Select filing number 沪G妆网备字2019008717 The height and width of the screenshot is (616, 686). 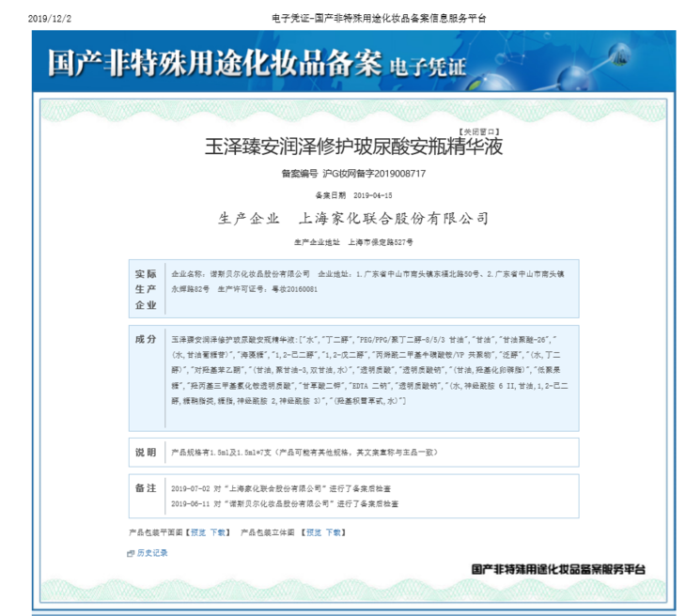click(x=374, y=174)
